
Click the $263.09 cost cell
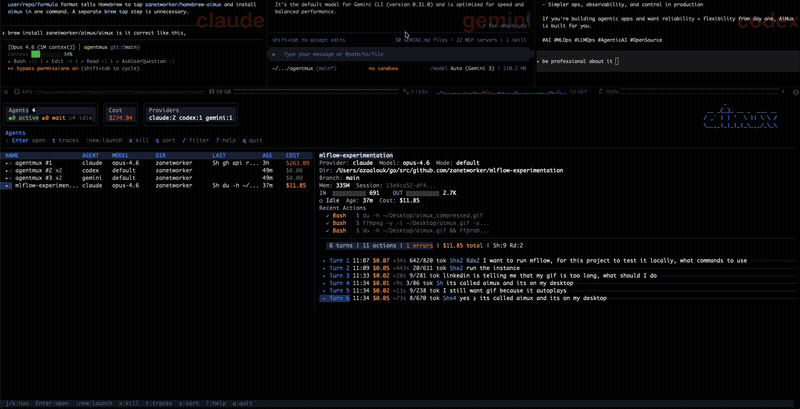point(297,163)
